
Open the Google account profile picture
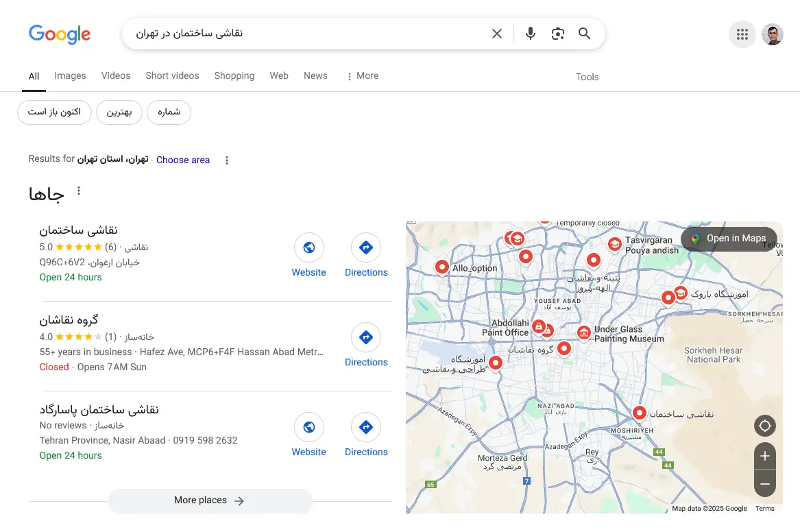pos(773,34)
